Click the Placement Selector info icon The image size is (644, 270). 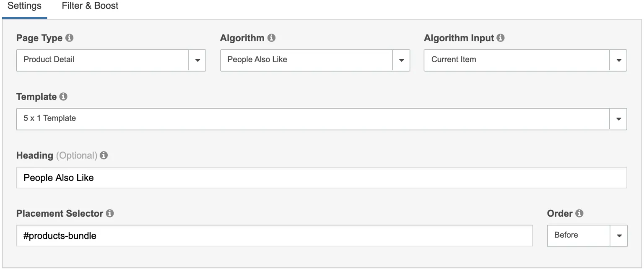tap(110, 213)
